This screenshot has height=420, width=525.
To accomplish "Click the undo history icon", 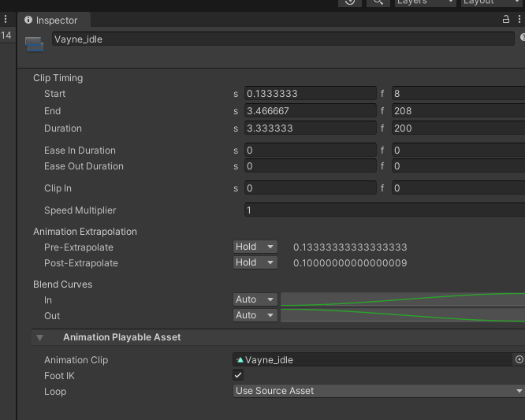I will coord(349,2).
